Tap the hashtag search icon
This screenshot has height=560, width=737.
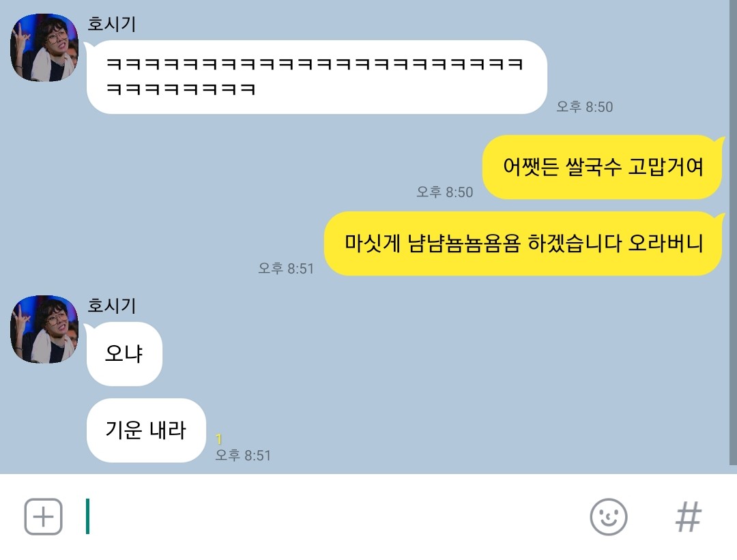point(689,517)
